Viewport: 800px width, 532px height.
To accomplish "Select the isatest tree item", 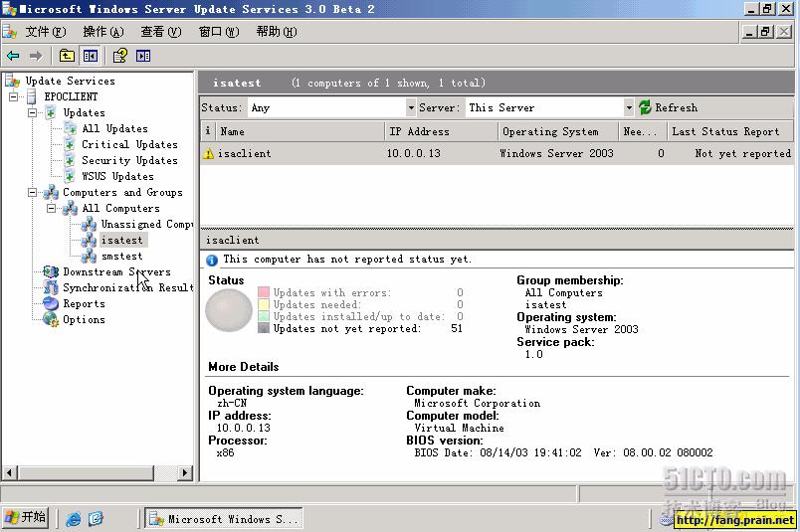I will tap(122, 240).
